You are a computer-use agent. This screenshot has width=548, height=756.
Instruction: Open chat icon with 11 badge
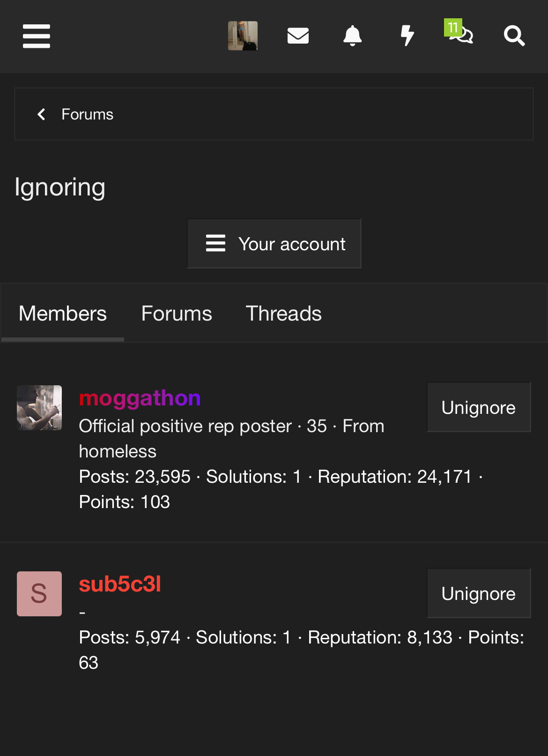point(459,32)
